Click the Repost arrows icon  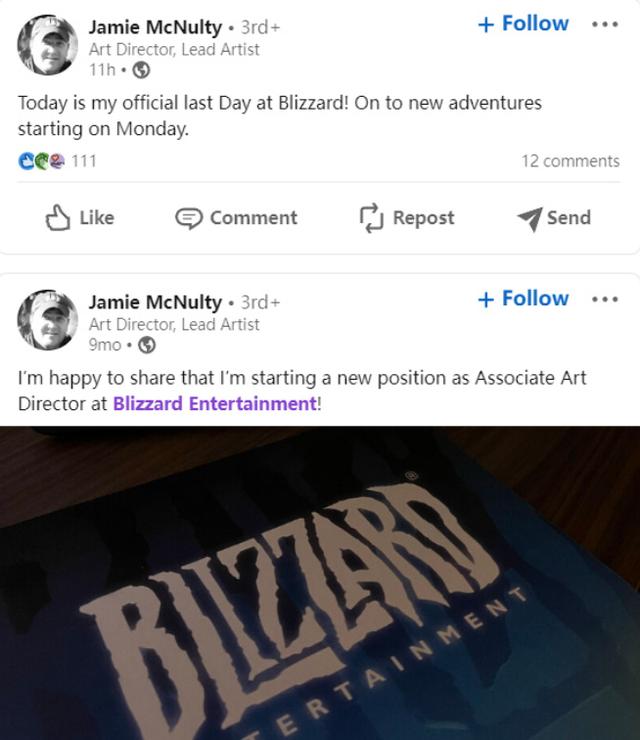coord(371,218)
